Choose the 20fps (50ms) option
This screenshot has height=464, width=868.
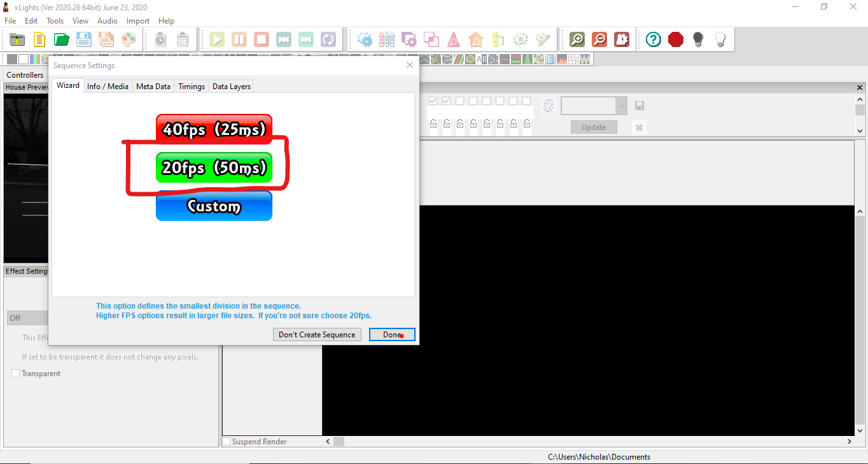[214, 167]
